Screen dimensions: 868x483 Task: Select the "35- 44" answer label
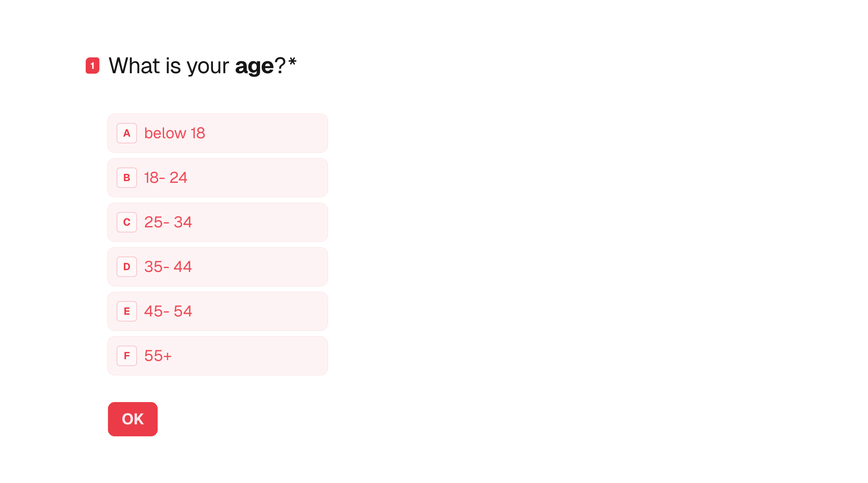[168, 267]
